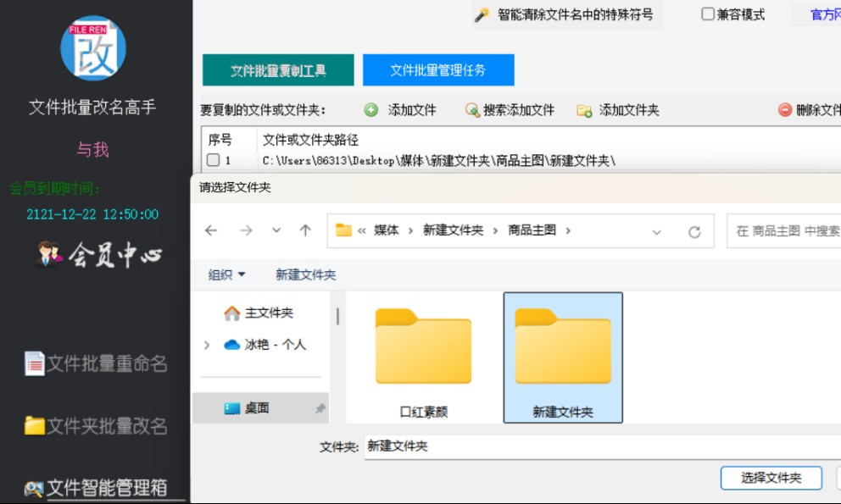Click the green plus 添加文件 icon
Screen dimensions: 841x504
[370, 110]
